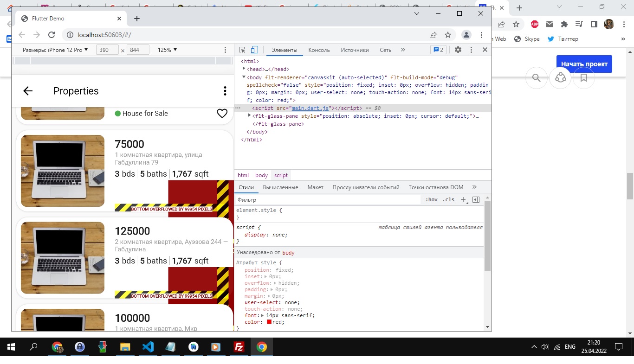Click the styles Фильтр input field
634x364 pixels.
point(328,200)
